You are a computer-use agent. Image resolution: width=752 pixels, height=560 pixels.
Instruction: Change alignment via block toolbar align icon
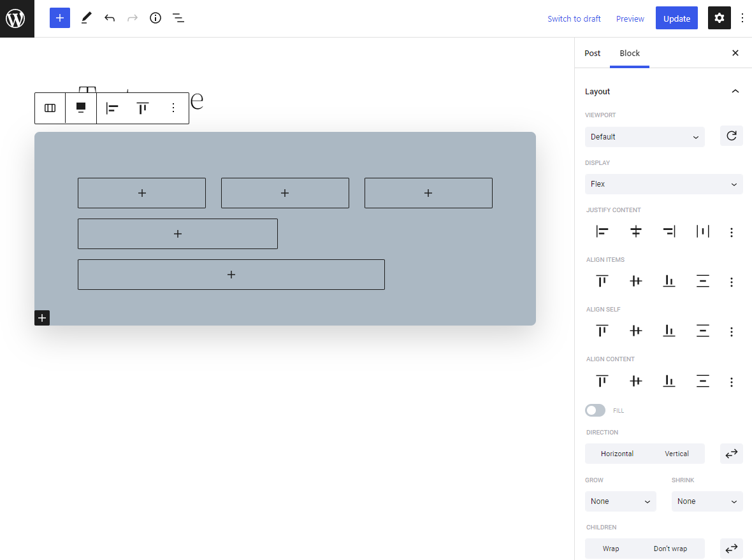81,108
